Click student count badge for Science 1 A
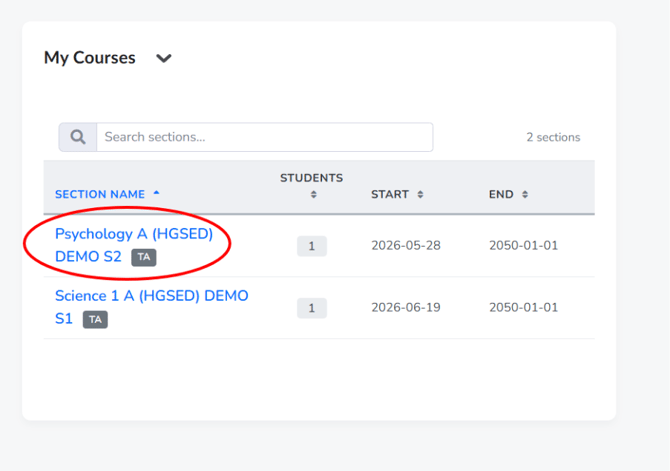670x471 pixels. [312, 308]
